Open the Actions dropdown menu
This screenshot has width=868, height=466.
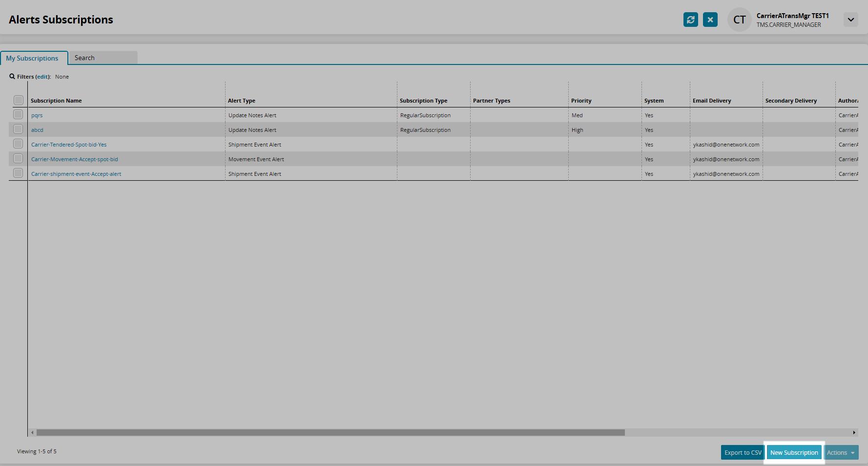tap(841, 452)
